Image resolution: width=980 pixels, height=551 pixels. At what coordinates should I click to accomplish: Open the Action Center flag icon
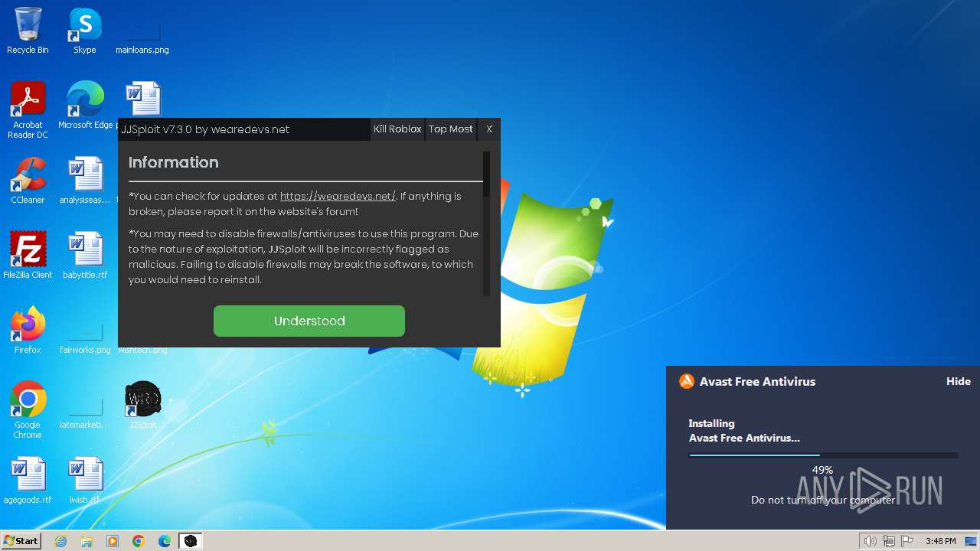(x=907, y=541)
